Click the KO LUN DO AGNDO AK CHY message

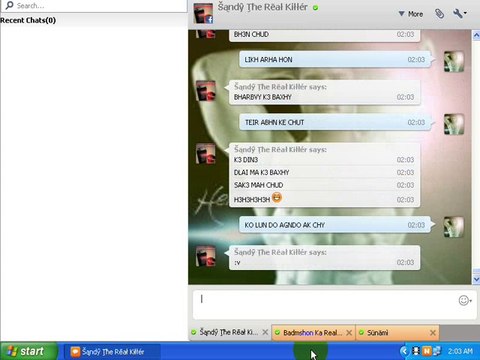tap(335, 225)
